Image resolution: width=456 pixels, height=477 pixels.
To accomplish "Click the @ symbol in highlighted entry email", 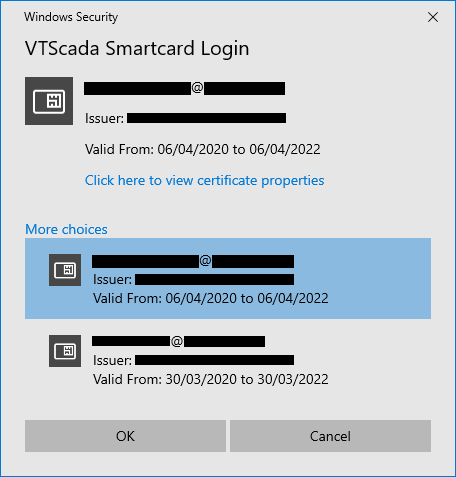I will click(205, 261).
